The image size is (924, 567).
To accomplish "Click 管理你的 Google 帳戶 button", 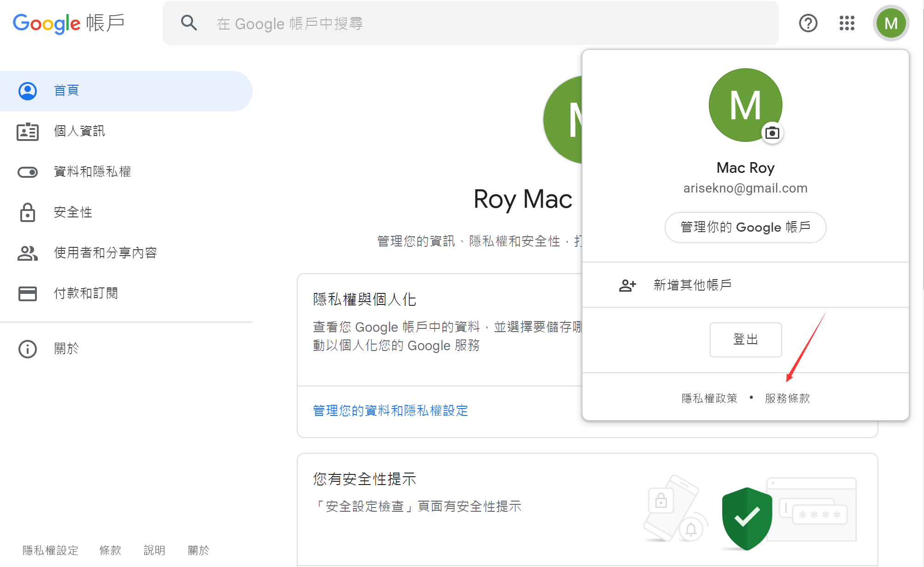I will (x=745, y=227).
